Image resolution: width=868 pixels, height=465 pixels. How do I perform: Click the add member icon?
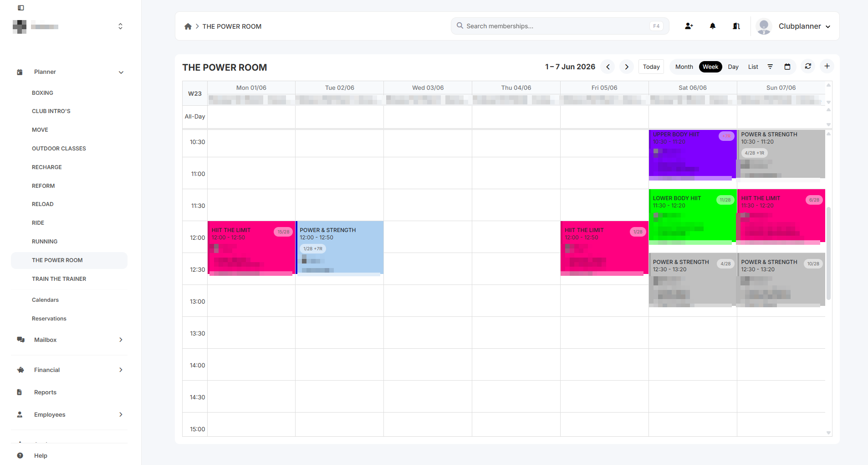click(689, 26)
